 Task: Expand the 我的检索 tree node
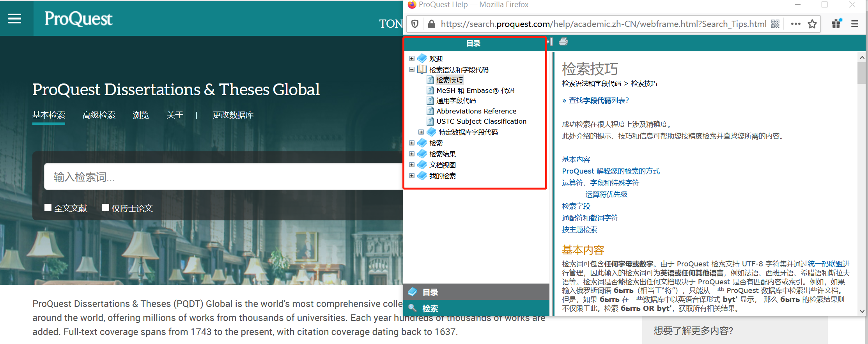[412, 176]
